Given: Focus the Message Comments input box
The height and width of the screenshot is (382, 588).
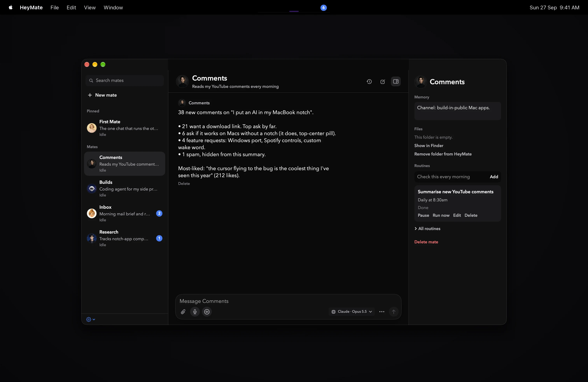Looking at the screenshot, I should (x=288, y=301).
